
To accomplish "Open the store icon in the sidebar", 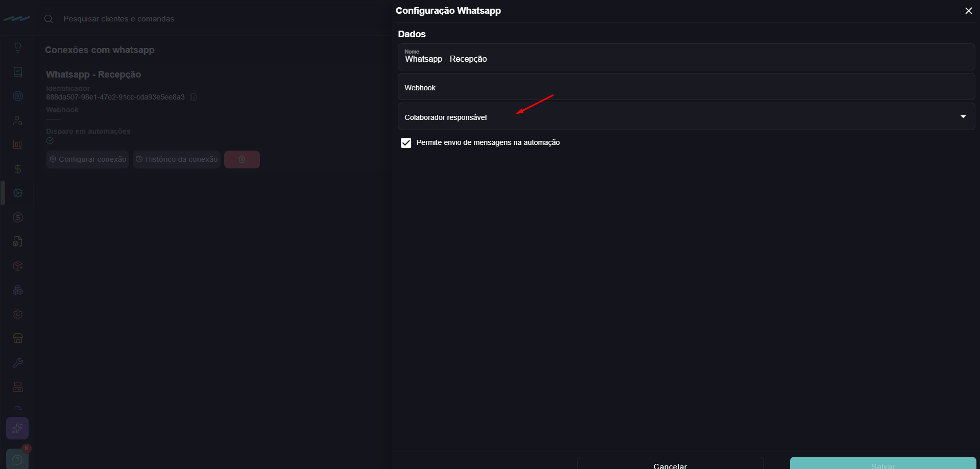I will [18, 338].
